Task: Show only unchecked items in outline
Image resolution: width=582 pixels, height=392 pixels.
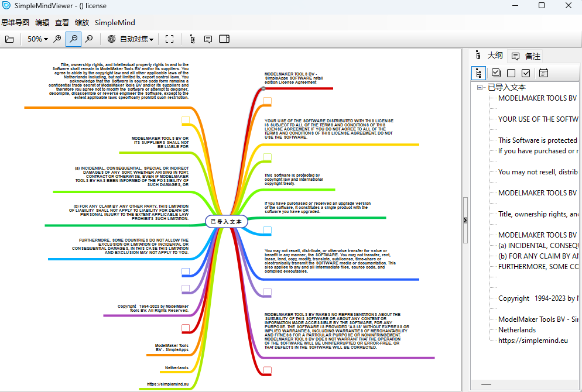Action: 512,73
